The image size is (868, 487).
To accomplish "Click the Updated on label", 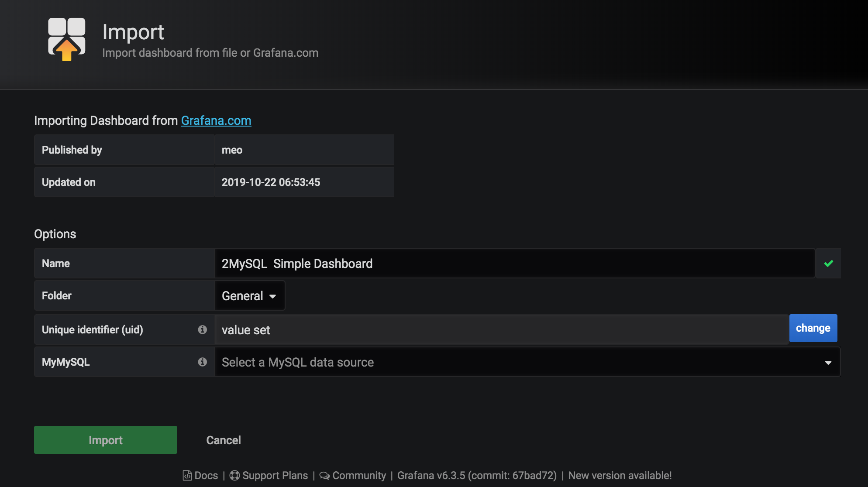I will point(69,182).
